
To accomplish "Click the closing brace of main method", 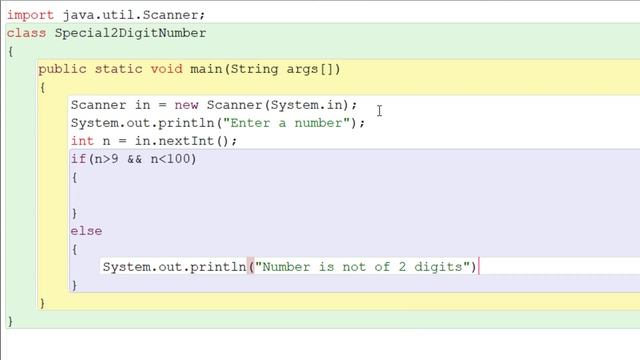I will 42,303.
